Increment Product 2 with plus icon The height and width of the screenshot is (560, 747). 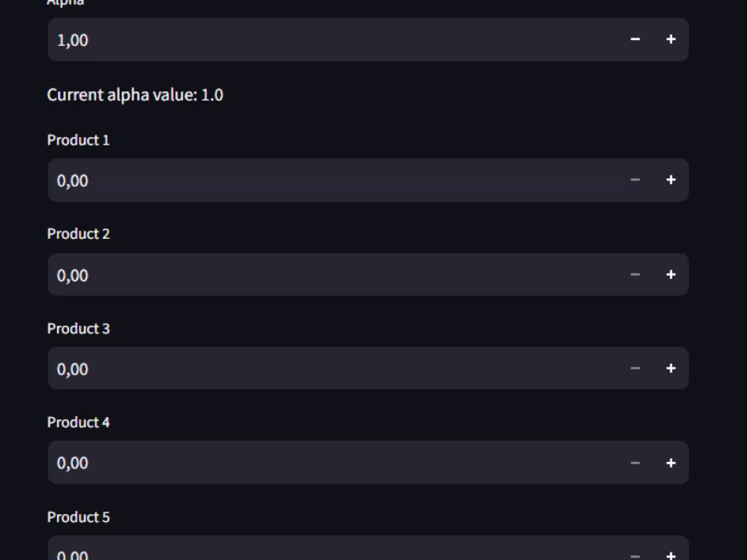670,274
